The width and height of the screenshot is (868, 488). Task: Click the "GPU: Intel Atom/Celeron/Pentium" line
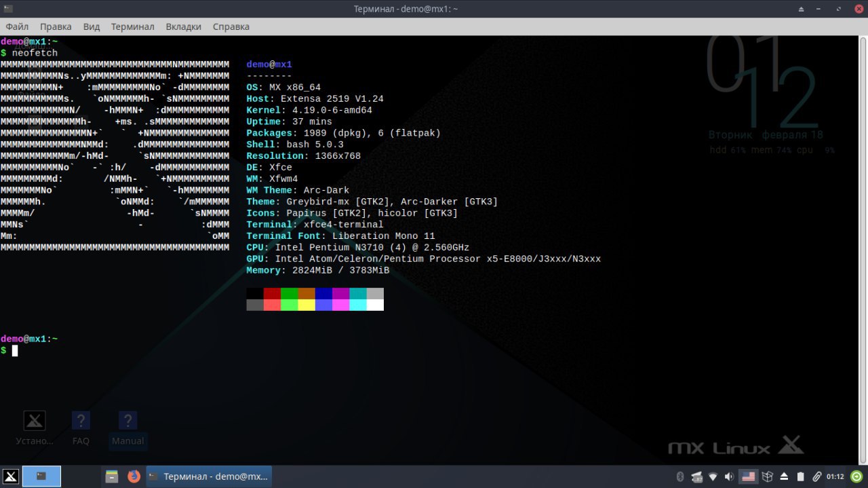tap(424, 259)
